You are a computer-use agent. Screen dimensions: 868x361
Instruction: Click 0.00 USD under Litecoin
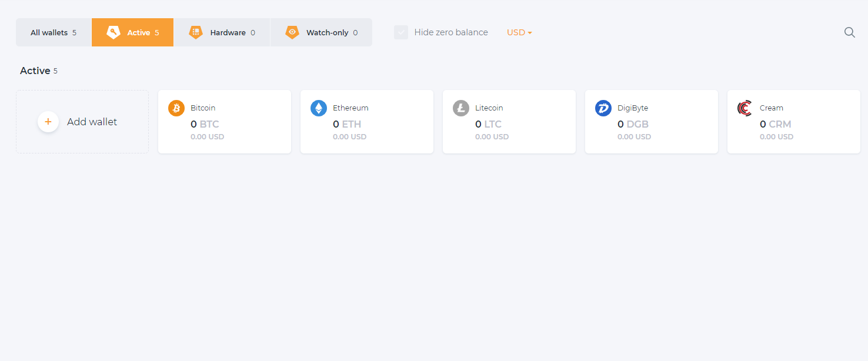492,137
